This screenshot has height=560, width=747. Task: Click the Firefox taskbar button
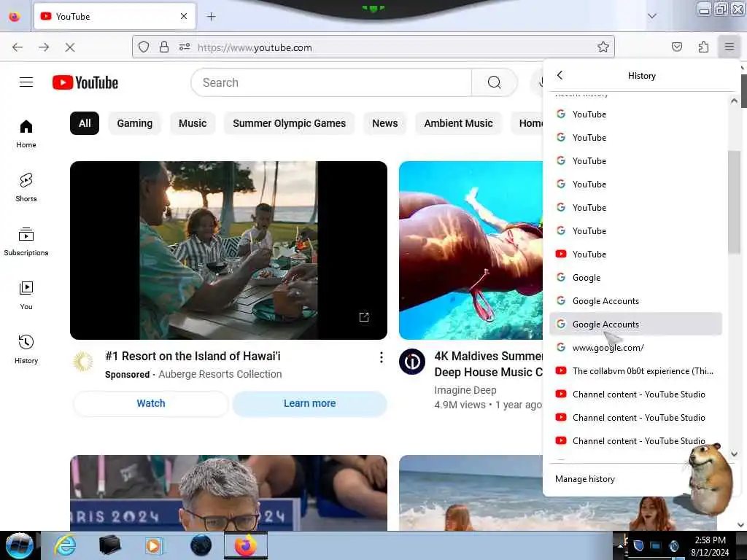click(245, 545)
